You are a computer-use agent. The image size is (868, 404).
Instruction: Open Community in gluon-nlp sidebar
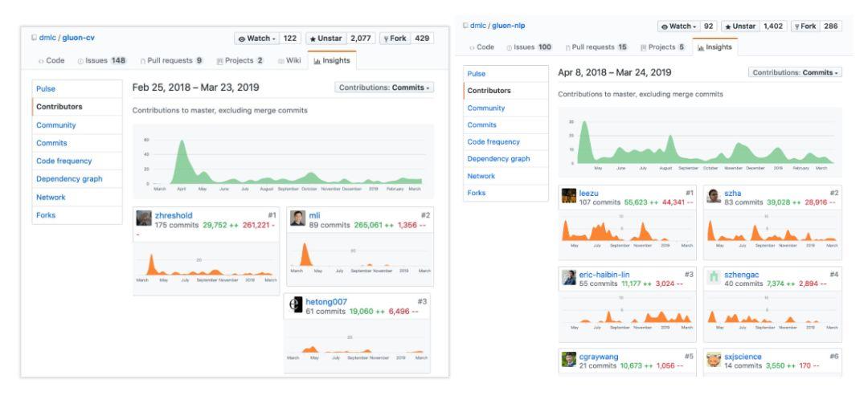click(506, 108)
